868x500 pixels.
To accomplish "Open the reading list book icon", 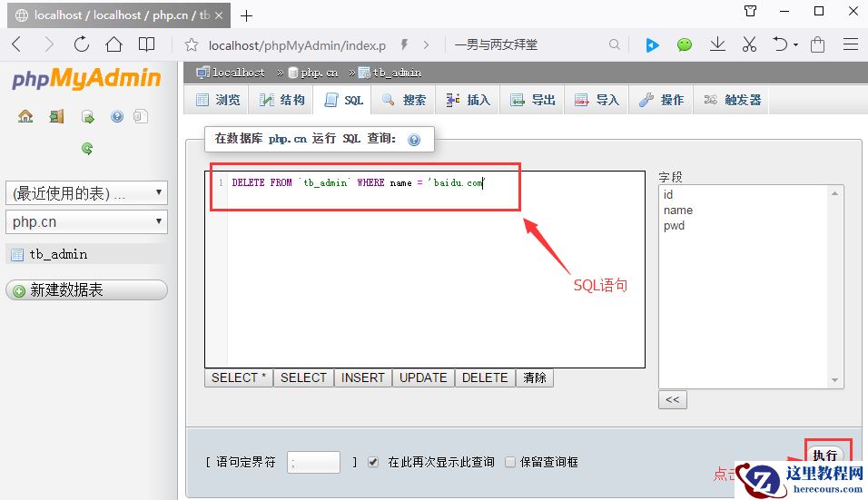I will [x=146, y=44].
